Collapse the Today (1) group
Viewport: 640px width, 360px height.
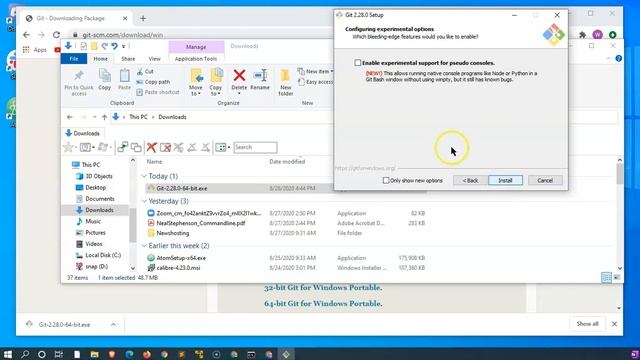[144, 176]
